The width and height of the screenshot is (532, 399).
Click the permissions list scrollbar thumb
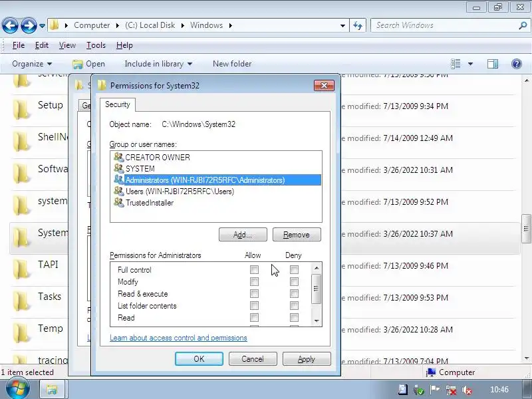click(317, 289)
